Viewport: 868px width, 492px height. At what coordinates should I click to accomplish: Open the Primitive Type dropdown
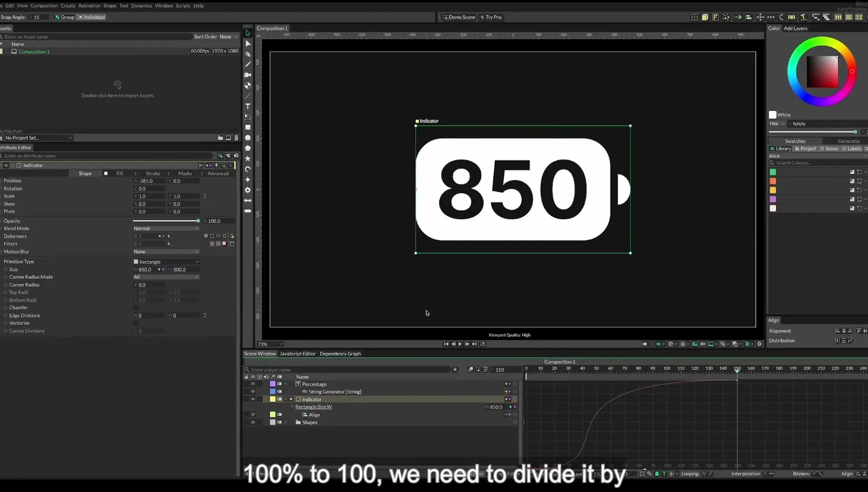pyautogui.click(x=166, y=262)
